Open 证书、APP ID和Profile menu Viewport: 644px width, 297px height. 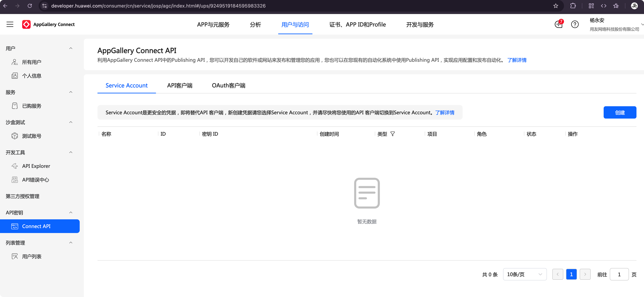[x=358, y=24]
